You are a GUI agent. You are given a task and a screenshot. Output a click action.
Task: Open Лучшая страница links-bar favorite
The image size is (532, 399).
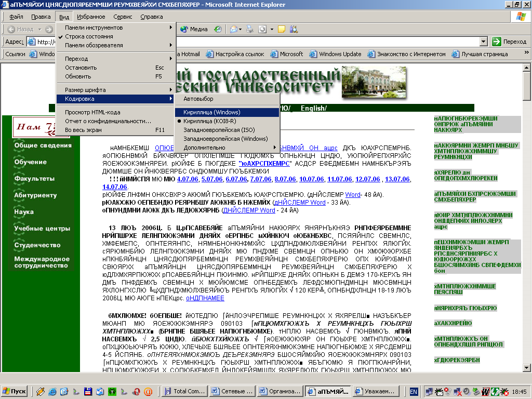[480, 54]
